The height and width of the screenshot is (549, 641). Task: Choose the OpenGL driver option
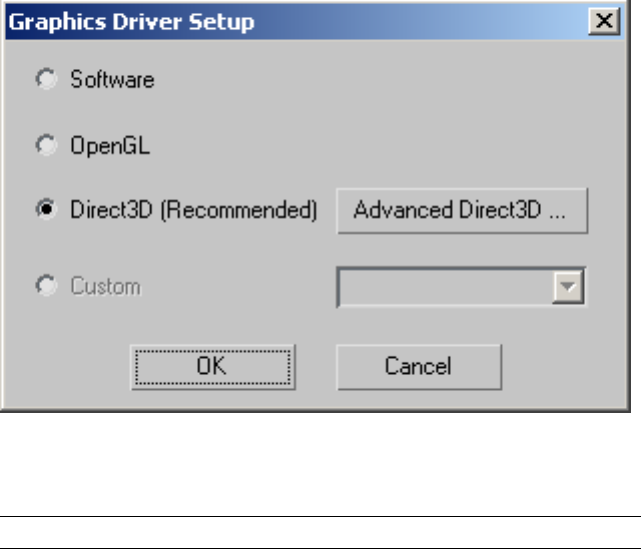pos(46,146)
